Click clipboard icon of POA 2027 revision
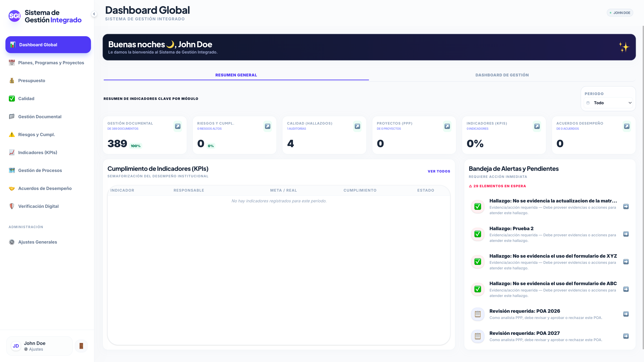 [478, 336]
